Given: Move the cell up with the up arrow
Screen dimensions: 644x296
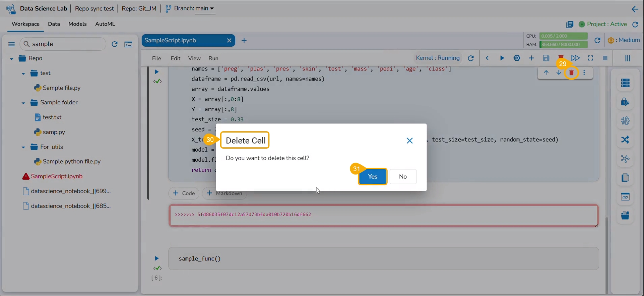Looking at the screenshot, I should 546,73.
